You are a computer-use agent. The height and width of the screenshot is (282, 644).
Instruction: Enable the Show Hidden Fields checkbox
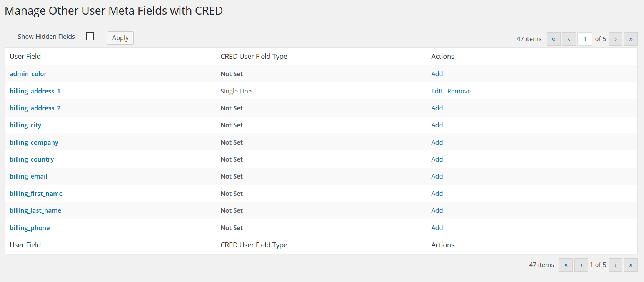pos(90,36)
